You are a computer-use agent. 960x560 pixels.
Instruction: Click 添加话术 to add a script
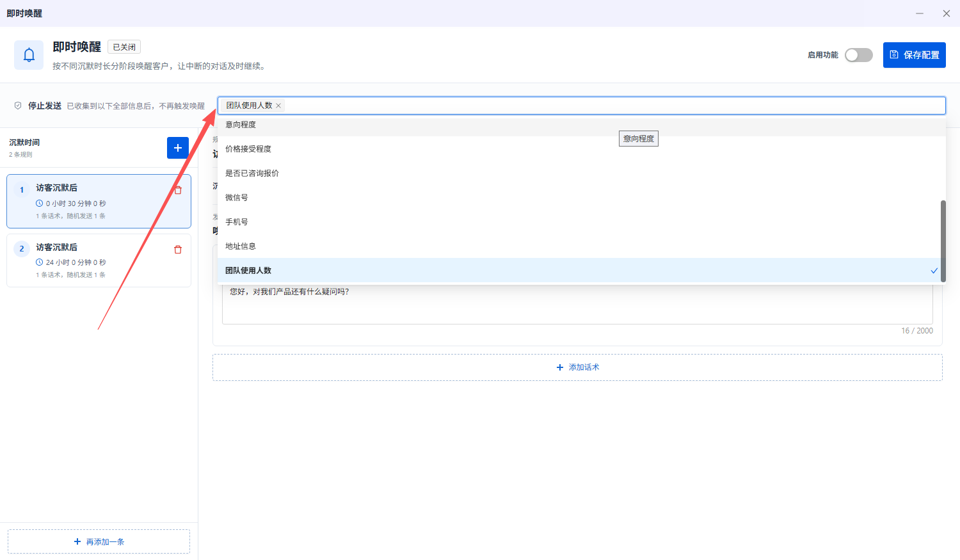[577, 367]
